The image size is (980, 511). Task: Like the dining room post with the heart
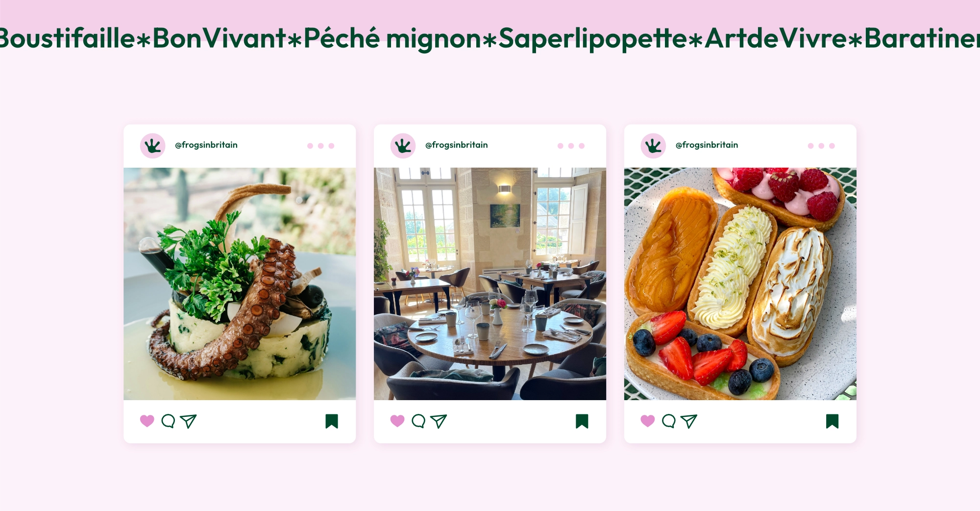pyautogui.click(x=397, y=421)
